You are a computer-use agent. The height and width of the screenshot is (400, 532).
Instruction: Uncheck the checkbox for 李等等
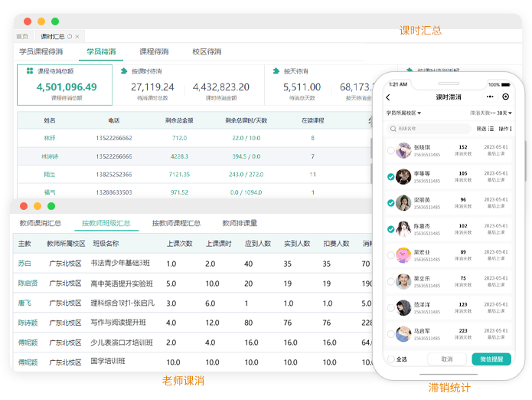tap(390, 176)
